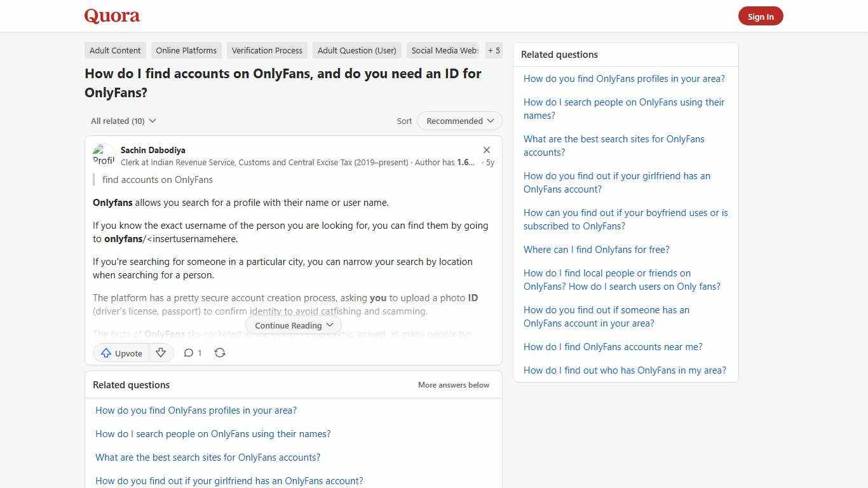Downvote the answer

(x=161, y=353)
